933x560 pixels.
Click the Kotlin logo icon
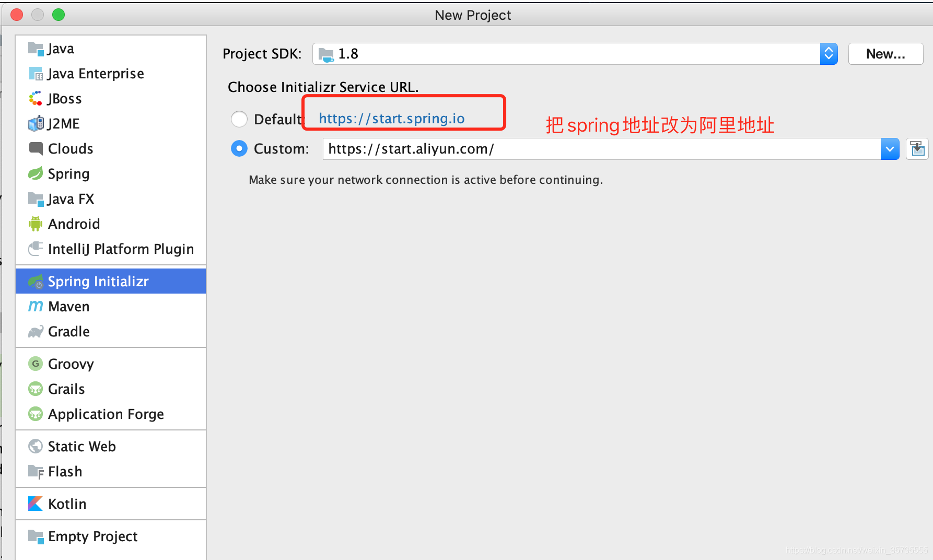click(36, 504)
